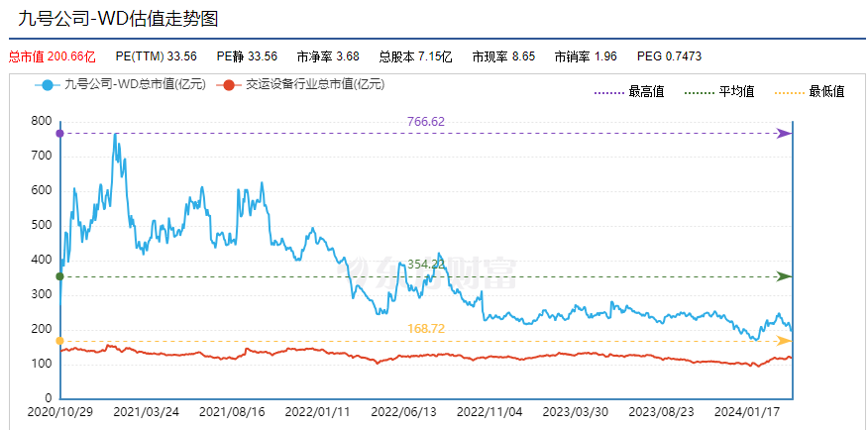Click the 300 y-axis label
The width and height of the screenshot is (868, 430).
[x=40, y=294]
